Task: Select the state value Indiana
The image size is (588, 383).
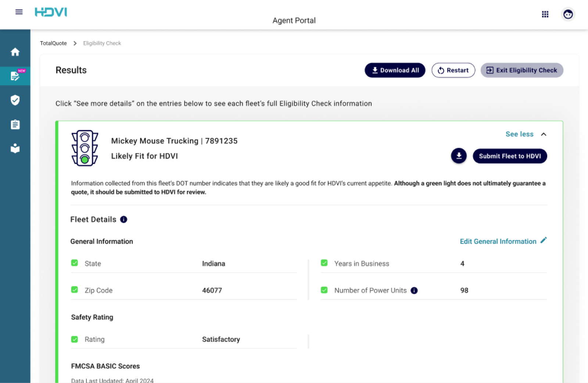Action: pyautogui.click(x=214, y=264)
